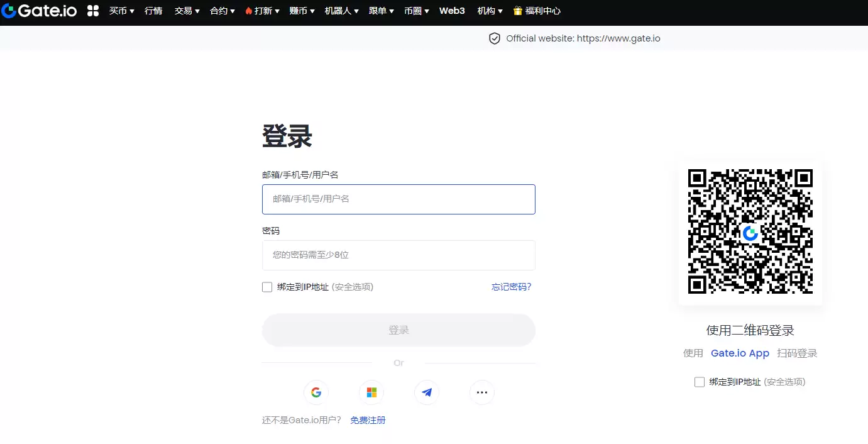The height and width of the screenshot is (444, 868).
Task: Click the 忘记密码? link
Action: click(x=511, y=287)
